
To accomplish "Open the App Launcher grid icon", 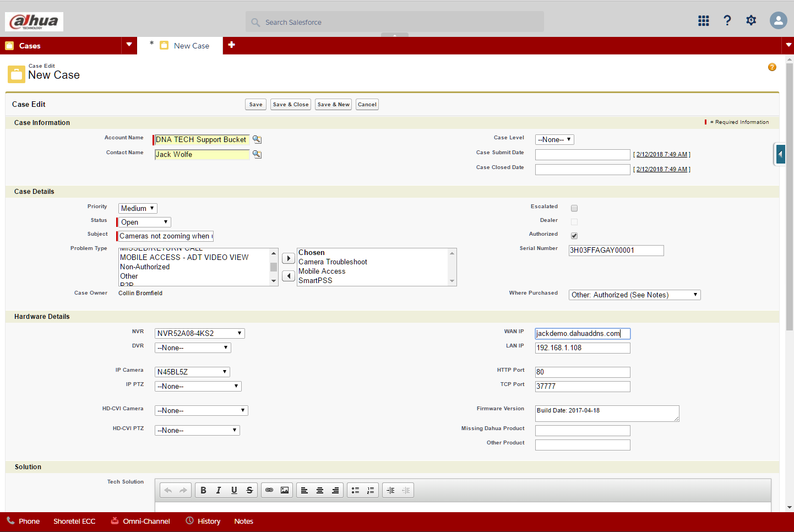I will click(703, 21).
